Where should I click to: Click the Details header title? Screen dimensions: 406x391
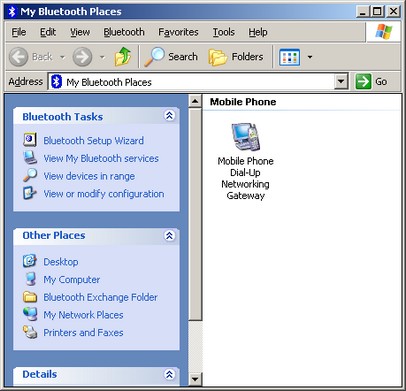point(40,374)
